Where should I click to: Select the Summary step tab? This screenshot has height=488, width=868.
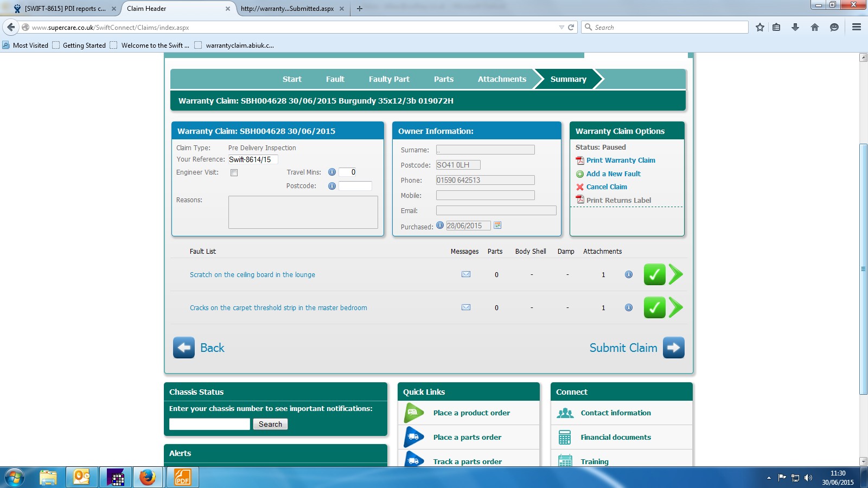(569, 79)
